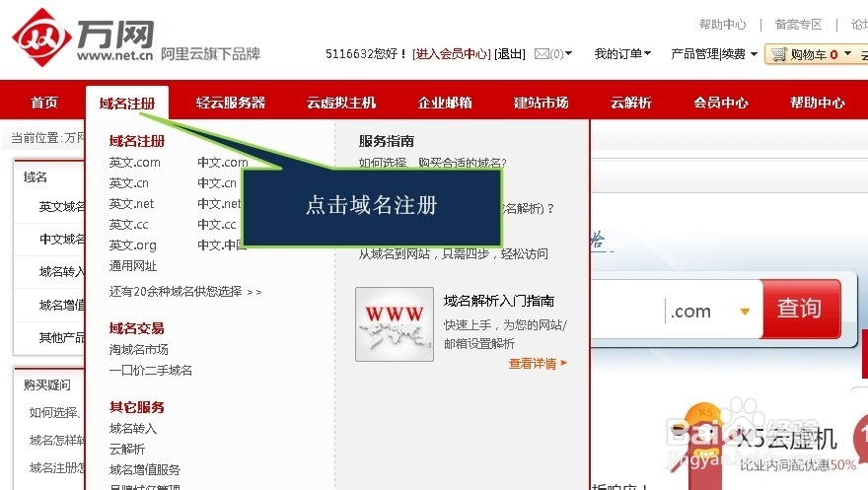Select 英文.cc in the menu
The height and width of the screenshot is (490, 868).
pyautogui.click(x=128, y=225)
